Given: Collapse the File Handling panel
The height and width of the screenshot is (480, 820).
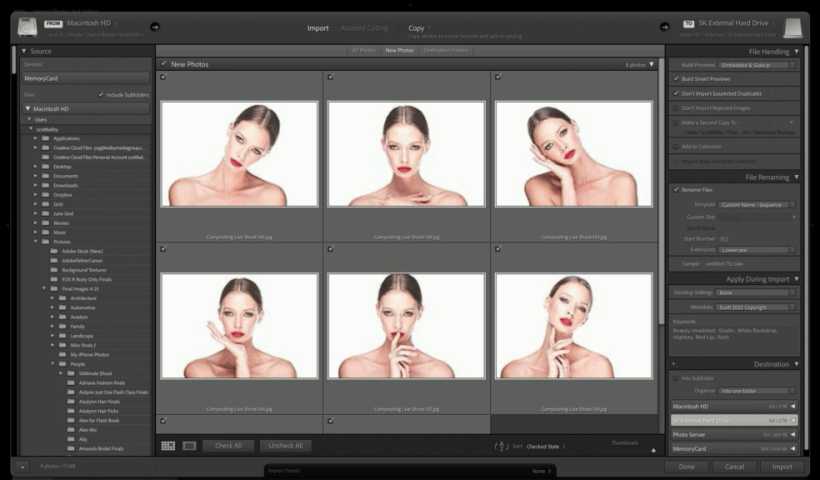Looking at the screenshot, I should click(x=796, y=50).
